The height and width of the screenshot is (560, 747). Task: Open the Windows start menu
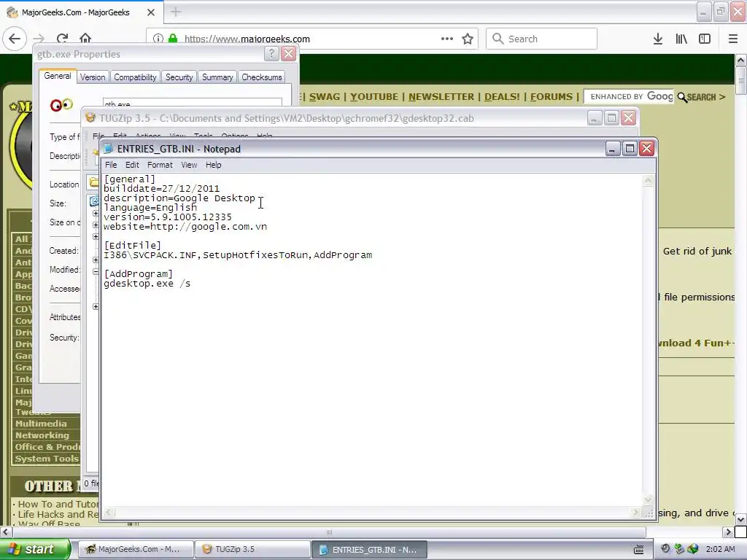pos(35,549)
